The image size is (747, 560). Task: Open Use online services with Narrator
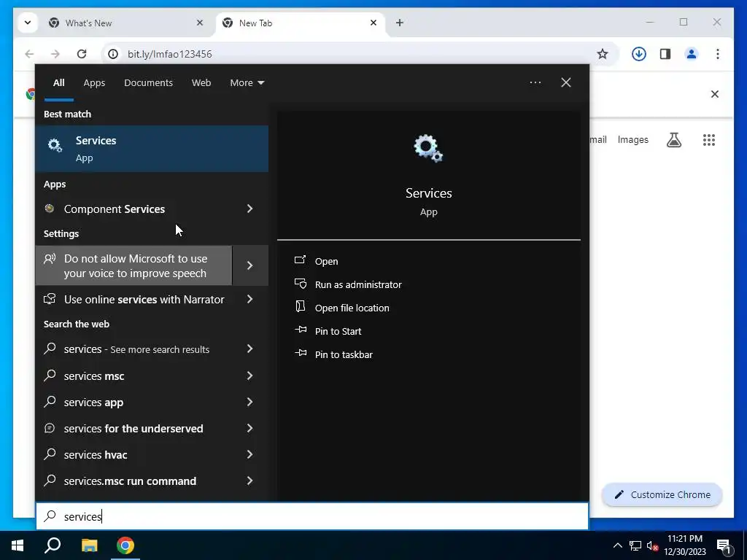tap(133, 300)
